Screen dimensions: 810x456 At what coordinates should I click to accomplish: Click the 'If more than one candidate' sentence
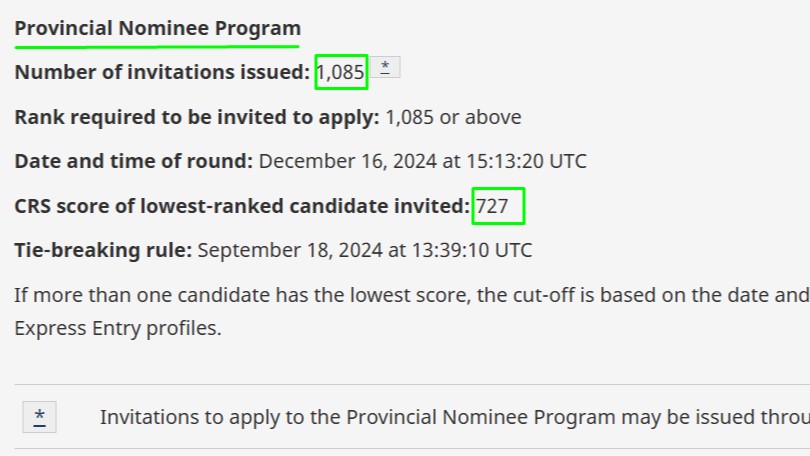(x=412, y=295)
